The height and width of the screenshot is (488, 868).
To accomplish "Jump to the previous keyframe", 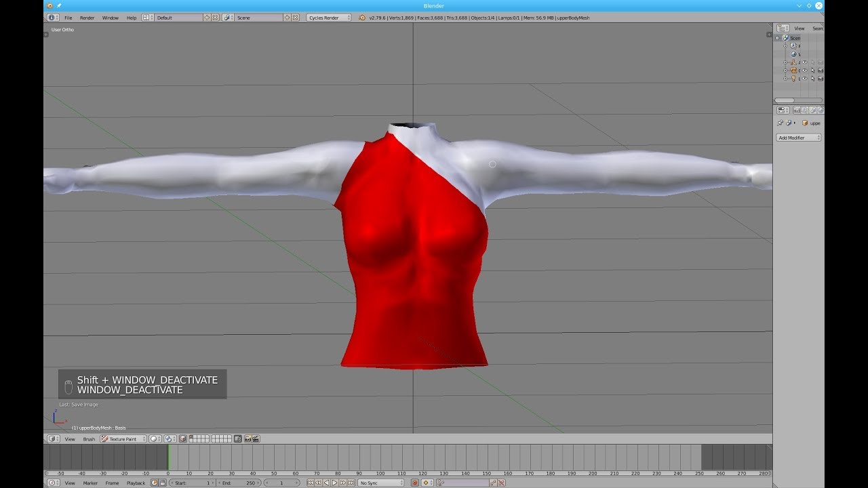I will pos(318,483).
